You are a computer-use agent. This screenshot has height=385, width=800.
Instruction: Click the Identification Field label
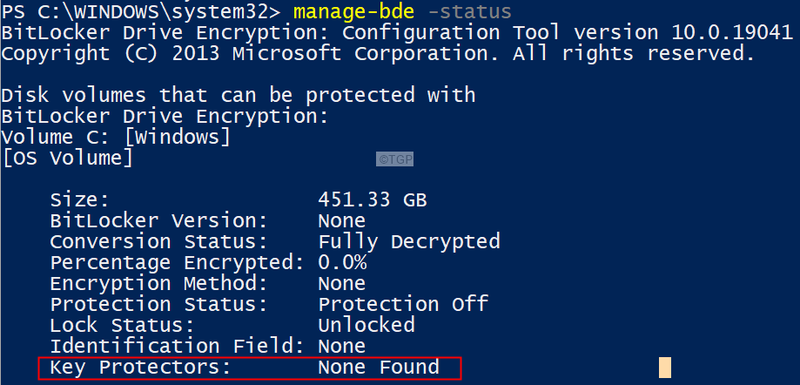(177, 347)
